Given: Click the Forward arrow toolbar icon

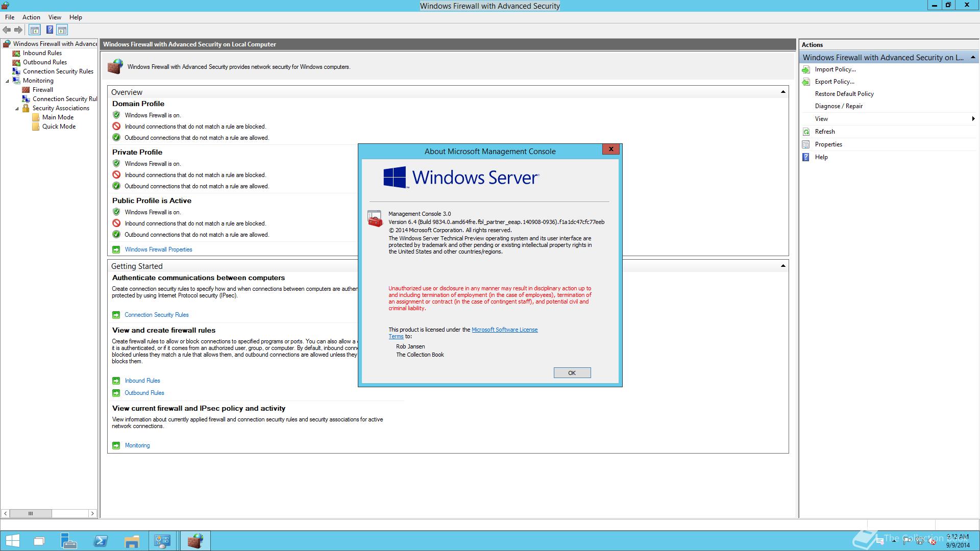Looking at the screenshot, I should pos(18,30).
